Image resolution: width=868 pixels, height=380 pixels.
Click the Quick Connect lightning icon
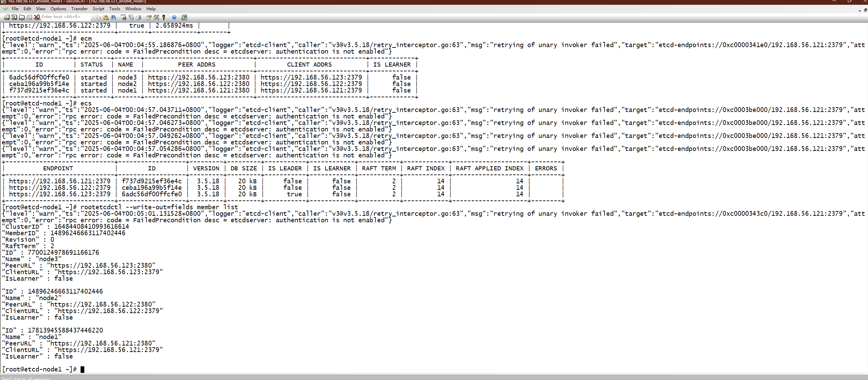tap(14, 17)
